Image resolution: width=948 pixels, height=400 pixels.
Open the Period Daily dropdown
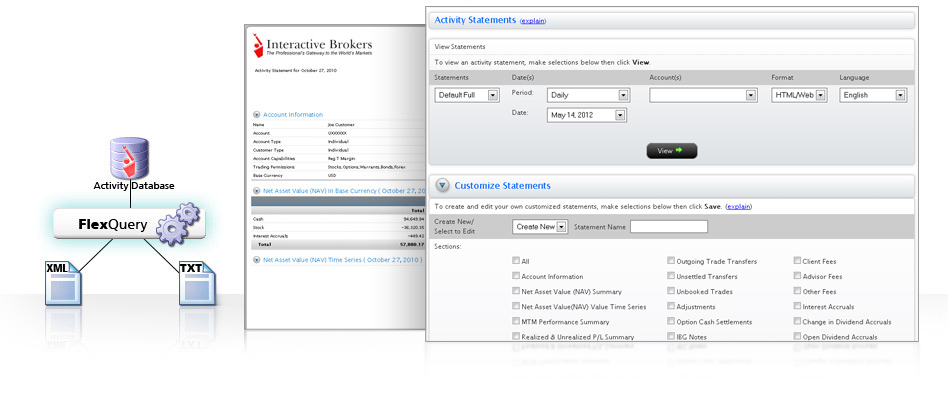pyautogui.click(x=588, y=95)
